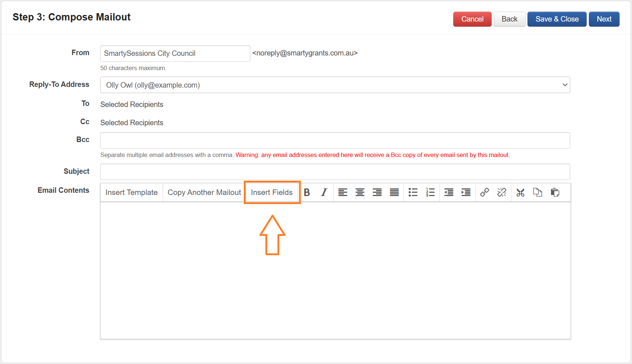Click Save & Close button
Viewport: 632px width, 364px height.
pyautogui.click(x=557, y=19)
